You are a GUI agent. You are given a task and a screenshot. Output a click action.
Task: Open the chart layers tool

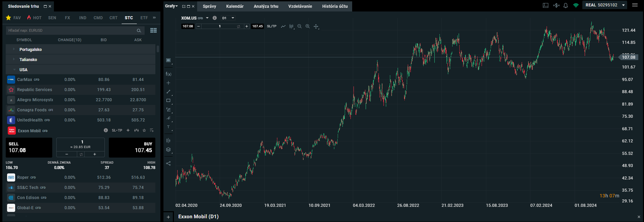(x=168, y=150)
